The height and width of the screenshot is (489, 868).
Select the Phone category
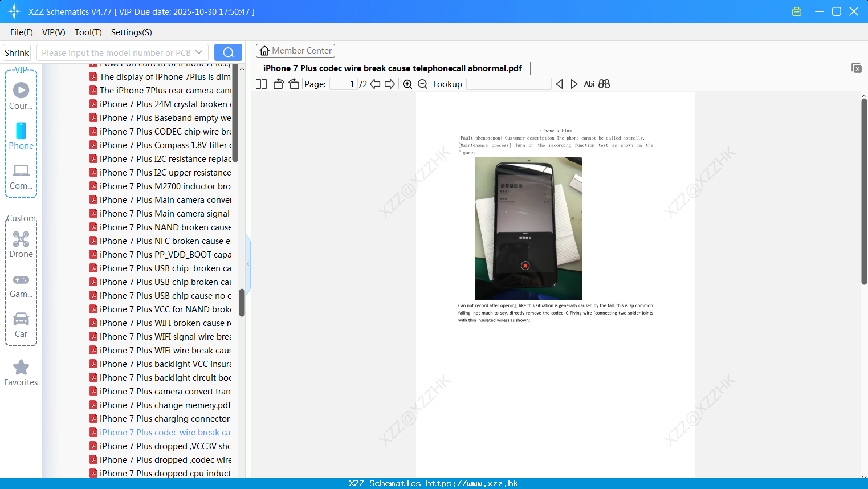21,136
